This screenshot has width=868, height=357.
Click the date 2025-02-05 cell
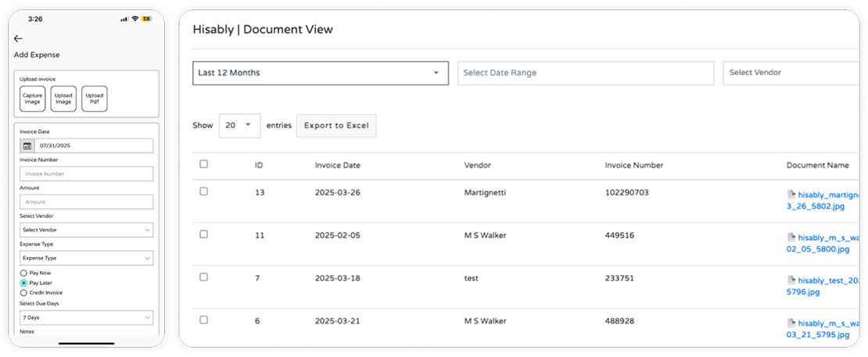pos(338,235)
